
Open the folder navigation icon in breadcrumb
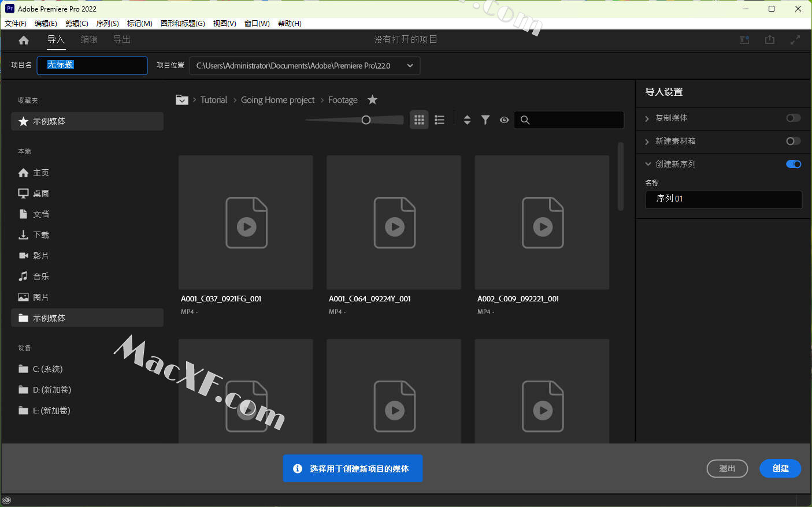(181, 100)
